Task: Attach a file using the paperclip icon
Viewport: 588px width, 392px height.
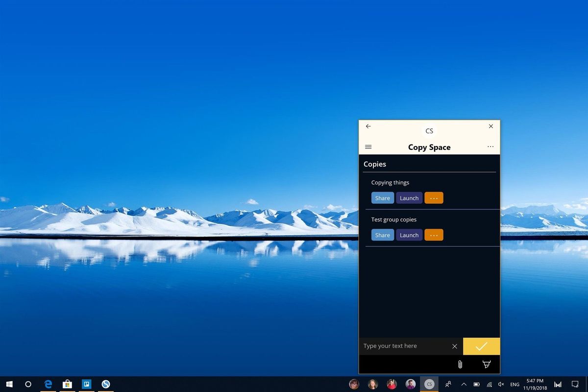Action: pos(460,364)
